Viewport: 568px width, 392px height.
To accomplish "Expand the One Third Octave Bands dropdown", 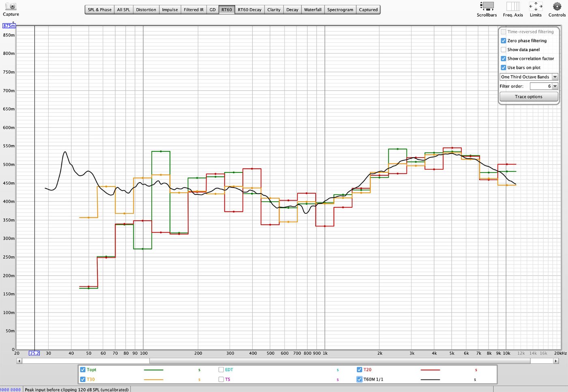I will [529, 77].
